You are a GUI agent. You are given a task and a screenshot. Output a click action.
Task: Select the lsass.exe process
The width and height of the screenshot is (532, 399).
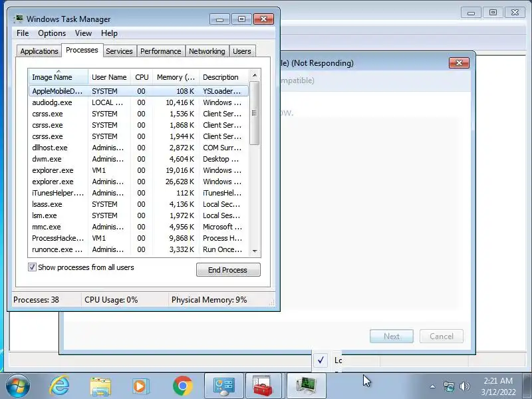coord(139,204)
